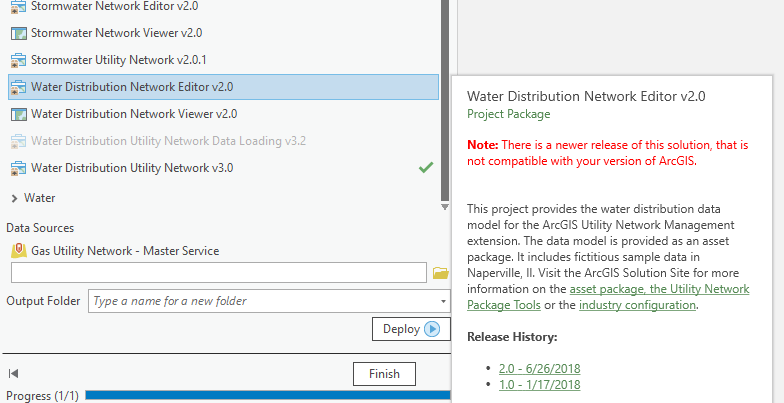Open release 2.0 - 6/26/2018 link
This screenshot has height=403, width=784.
(540, 369)
